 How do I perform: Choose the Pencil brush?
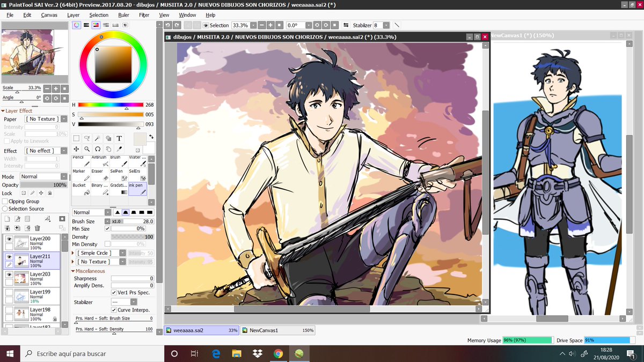[x=81, y=161]
